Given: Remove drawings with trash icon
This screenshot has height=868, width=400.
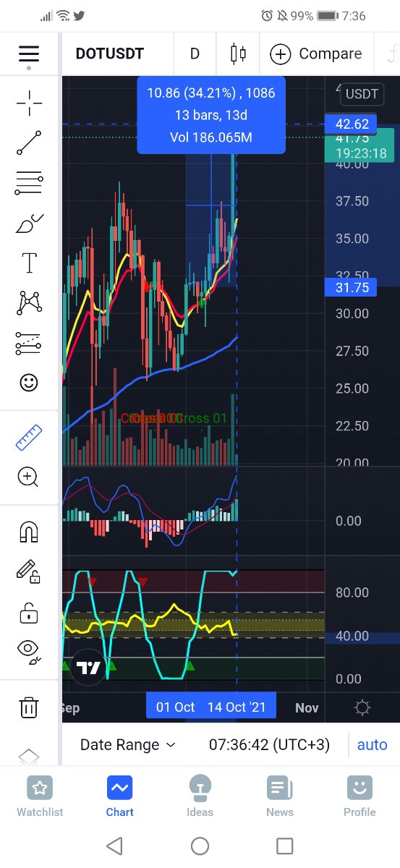Looking at the screenshot, I should point(29,706).
